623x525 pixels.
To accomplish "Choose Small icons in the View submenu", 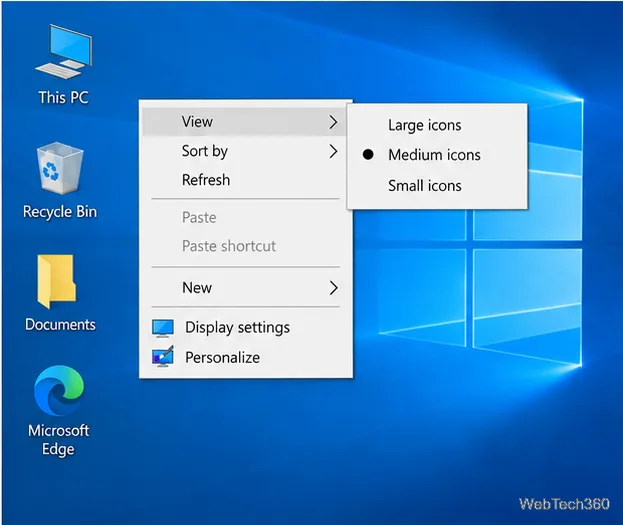I will tap(437, 186).
